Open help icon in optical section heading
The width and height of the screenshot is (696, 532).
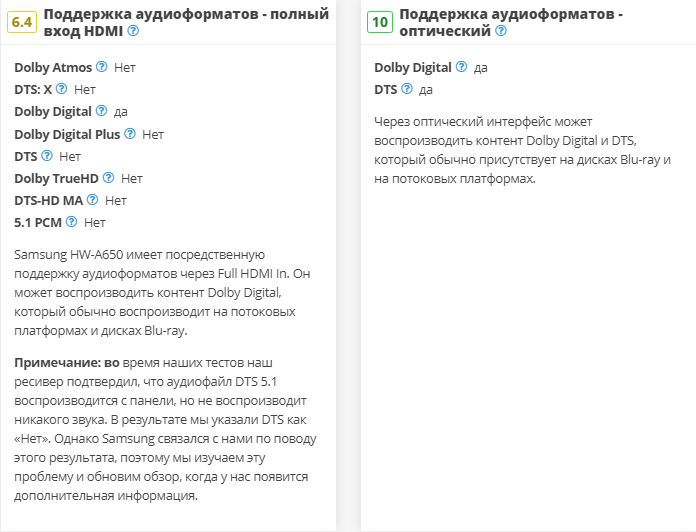501,31
